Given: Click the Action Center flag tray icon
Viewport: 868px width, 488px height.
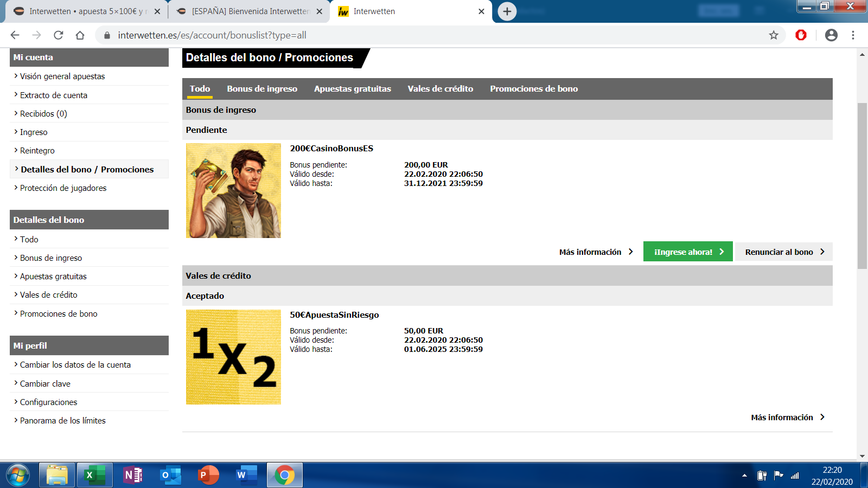Looking at the screenshot, I should 778,476.
